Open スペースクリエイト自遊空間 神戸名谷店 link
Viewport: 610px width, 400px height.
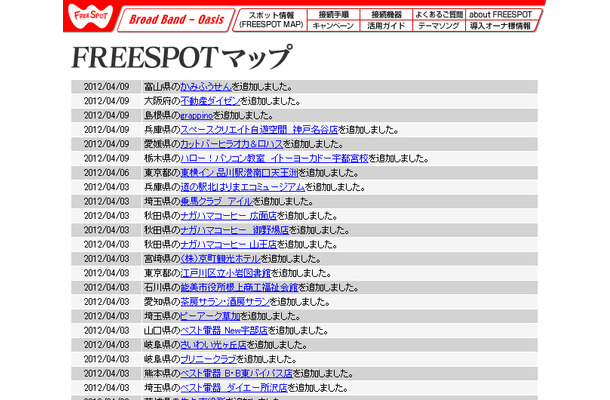click(259, 130)
